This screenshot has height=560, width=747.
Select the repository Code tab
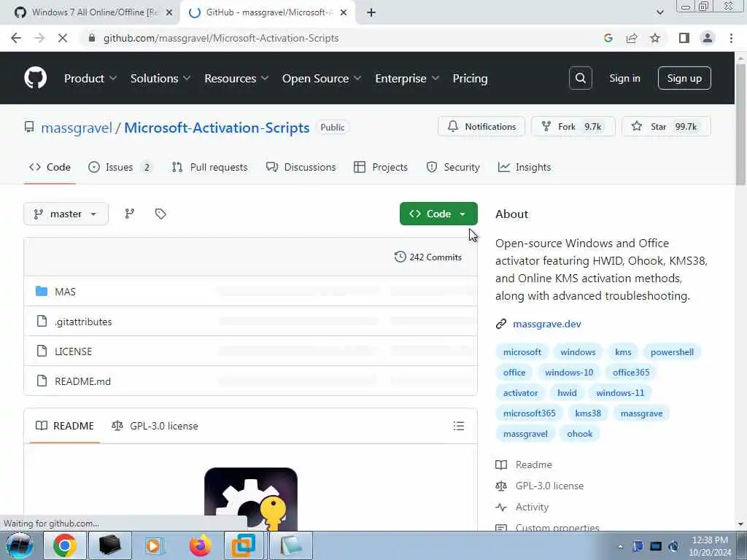50,167
